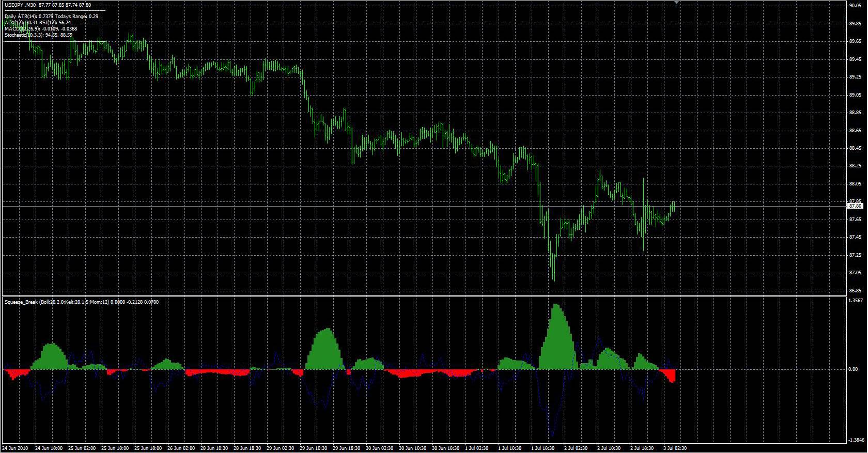
Task: Click the 90.05 price scale label
Action: click(855, 6)
